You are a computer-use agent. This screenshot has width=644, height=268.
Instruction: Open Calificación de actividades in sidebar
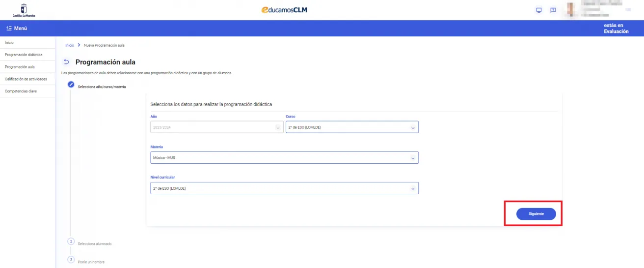26,79
